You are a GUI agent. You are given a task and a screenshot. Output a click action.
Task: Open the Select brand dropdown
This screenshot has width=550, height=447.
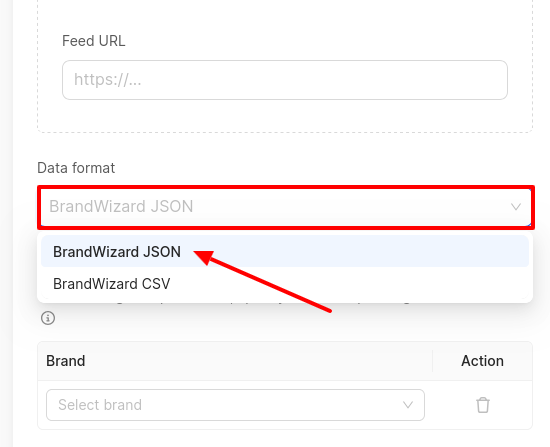(x=235, y=405)
